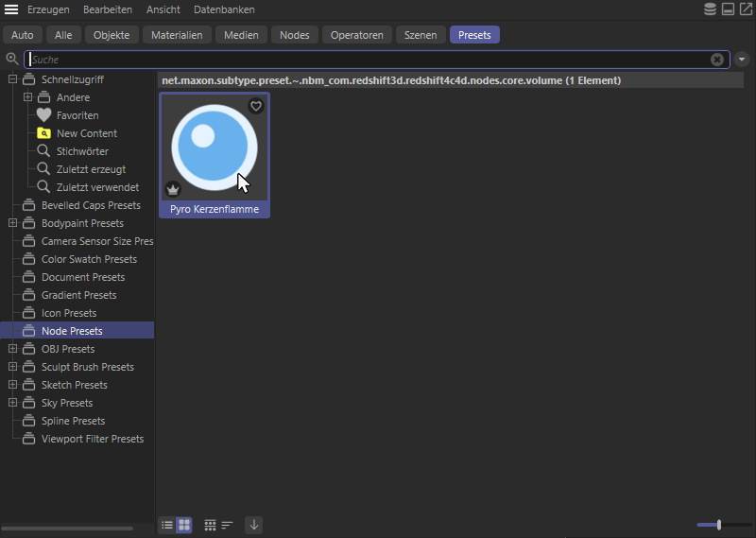
Task: Click the Stichwörter search icon
Action: 43,151
